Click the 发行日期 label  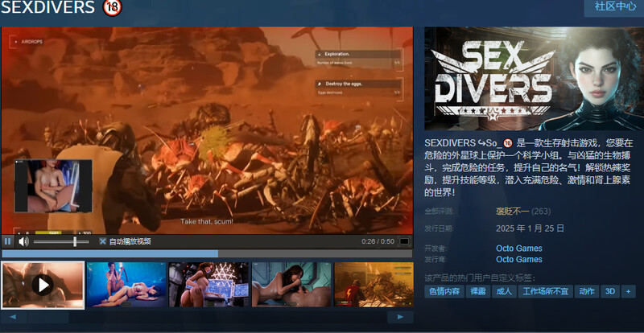pyautogui.click(x=439, y=228)
